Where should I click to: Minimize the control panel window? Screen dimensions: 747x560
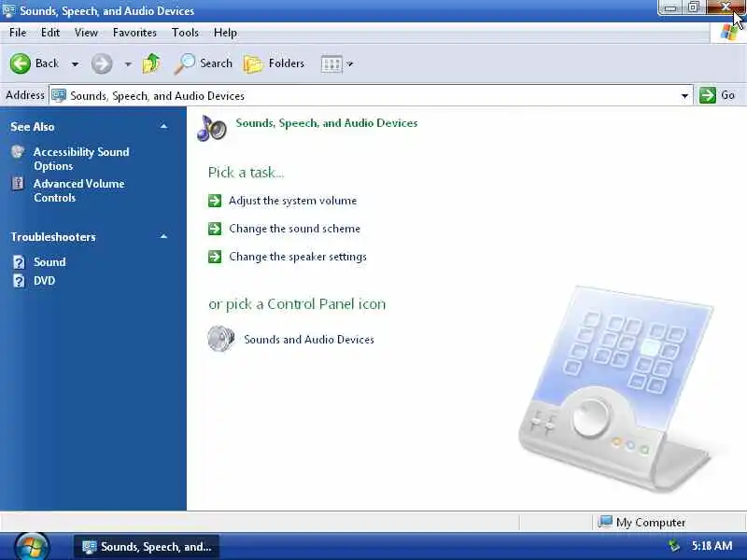pos(670,7)
